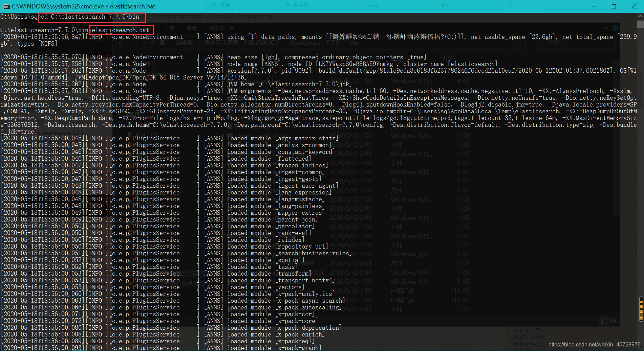Click the 'loaded module [x-pack-enrich]' line
The image size is (644, 351).
click(276, 334)
